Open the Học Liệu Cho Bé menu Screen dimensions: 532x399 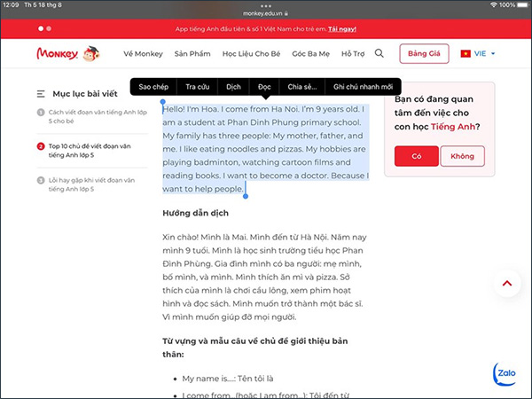coord(251,53)
